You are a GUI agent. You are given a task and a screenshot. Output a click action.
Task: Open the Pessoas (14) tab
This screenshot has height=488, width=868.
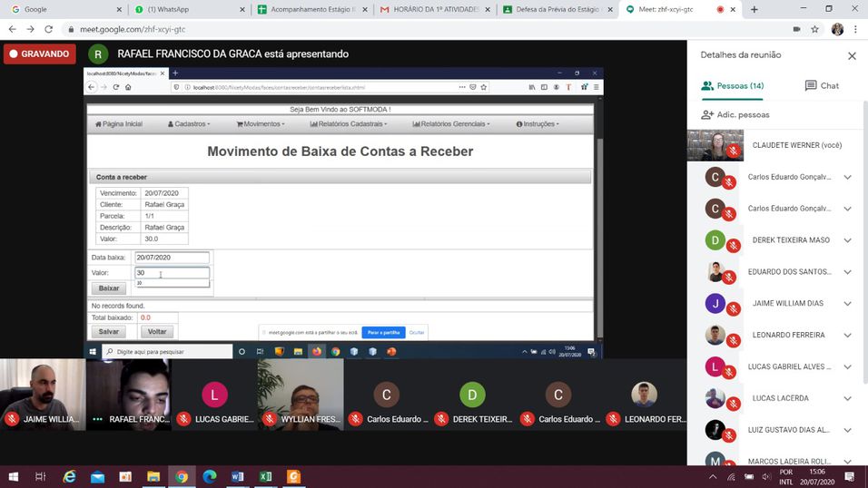tap(732, 86)
